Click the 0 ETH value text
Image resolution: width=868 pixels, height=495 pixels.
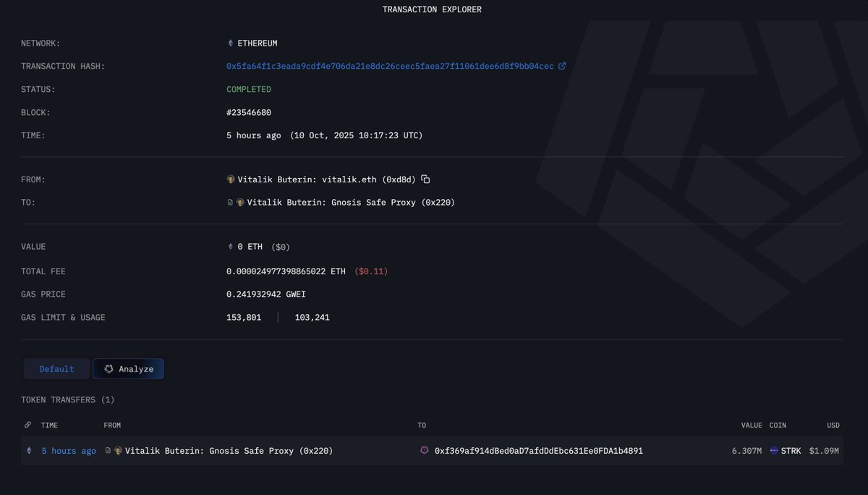(250, 247)
